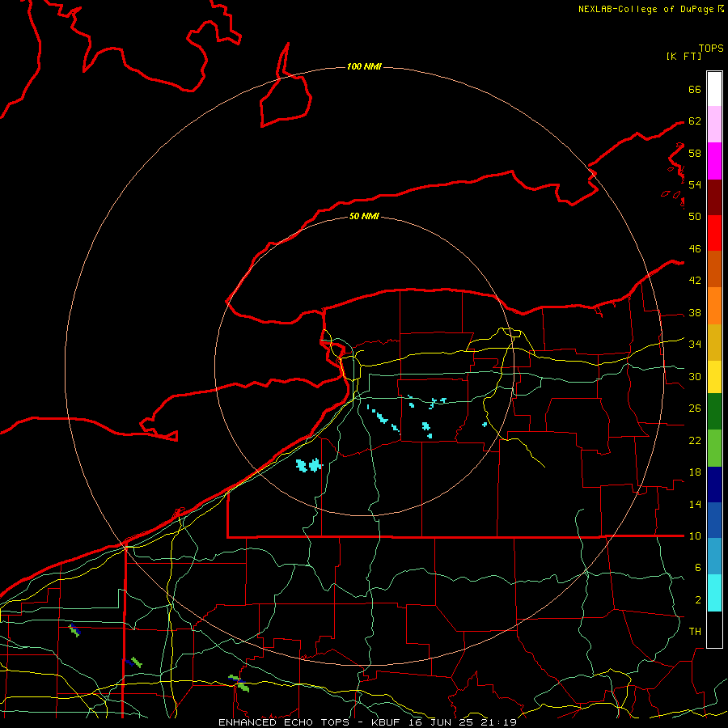Click the legend value '26'

(x=695, y=408)
